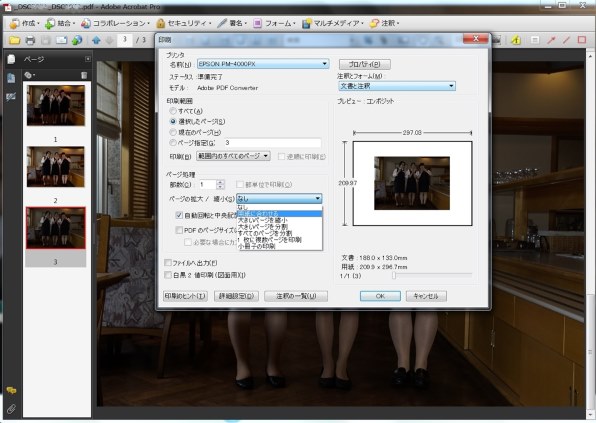Open '注釈とフォーム' dropdown showing 文書と注釈
This screenshot has height=423, width=596.
coord(396,86)
